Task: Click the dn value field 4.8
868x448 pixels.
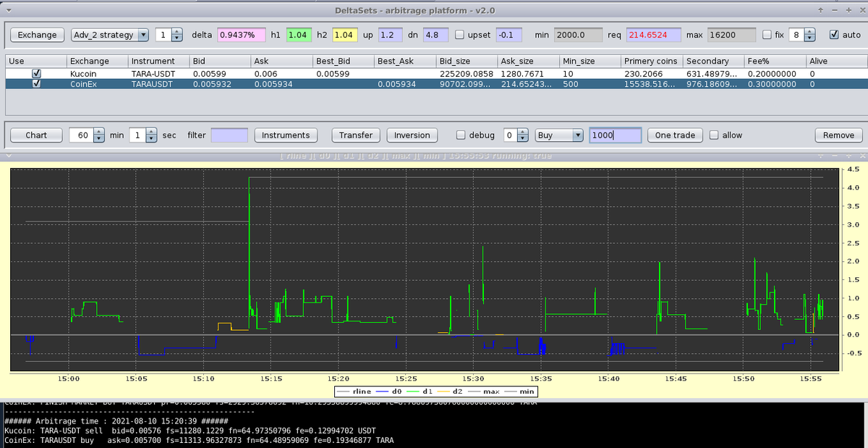Action: (x=435, y=35)
